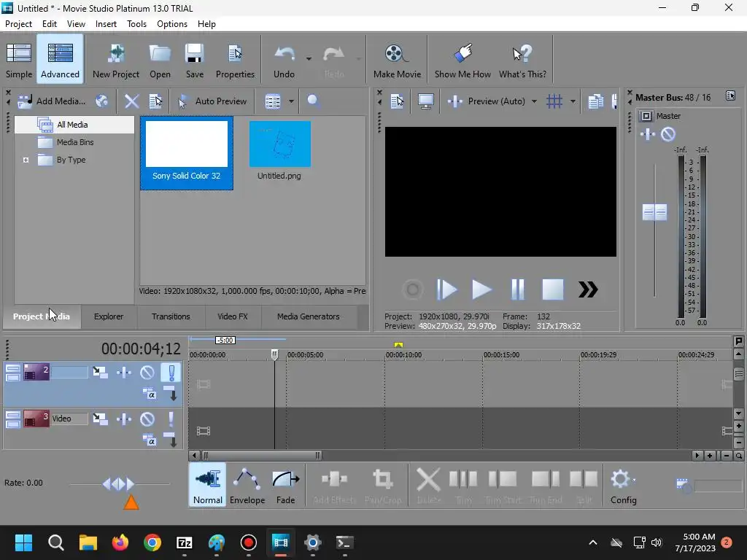Screen dimensions: 747x560
Task: Pause the preview playback
Action: [x=517, y=289]
